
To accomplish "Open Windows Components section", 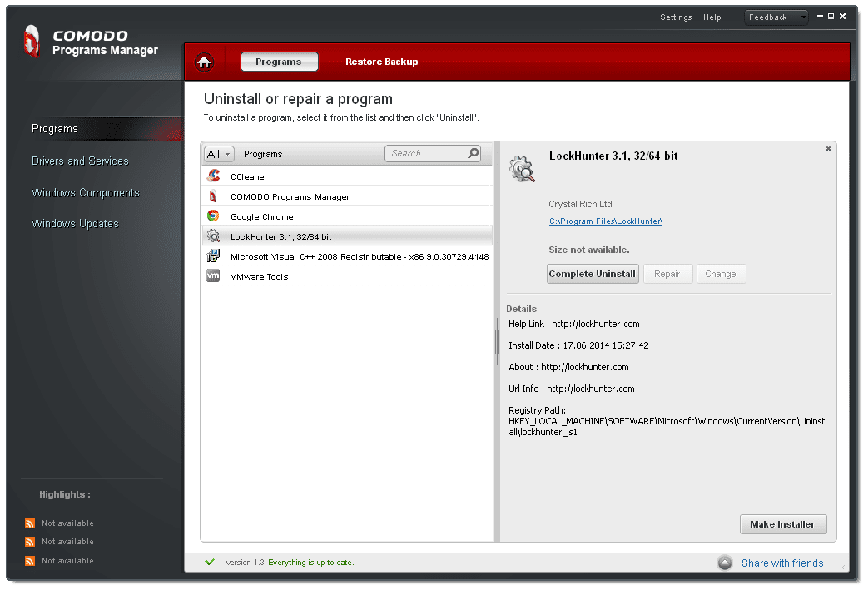I will click(x=85, y=192).
